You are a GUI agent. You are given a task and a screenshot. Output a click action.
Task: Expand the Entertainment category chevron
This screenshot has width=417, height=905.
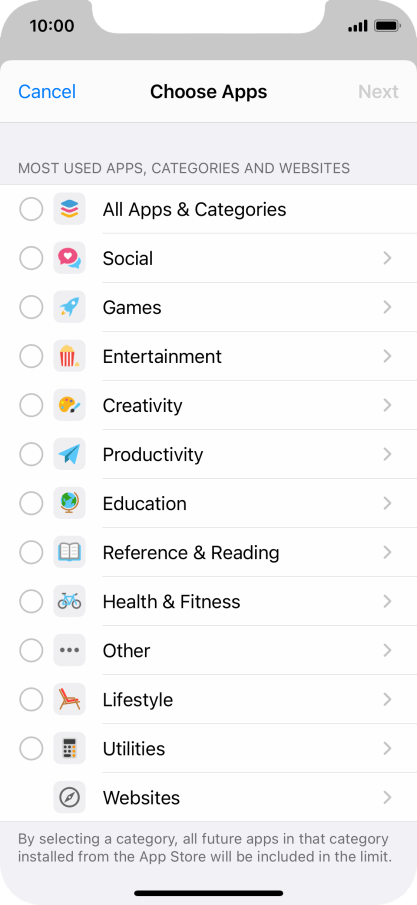(388, 356)
